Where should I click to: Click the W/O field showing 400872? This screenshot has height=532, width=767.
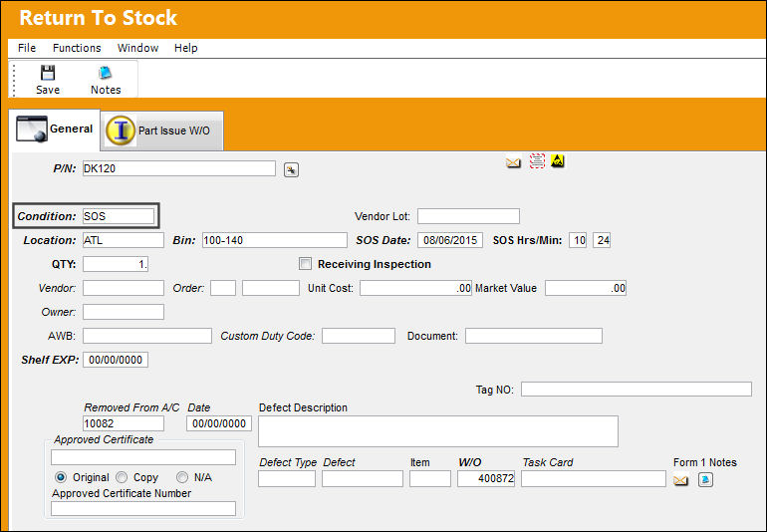486,479
